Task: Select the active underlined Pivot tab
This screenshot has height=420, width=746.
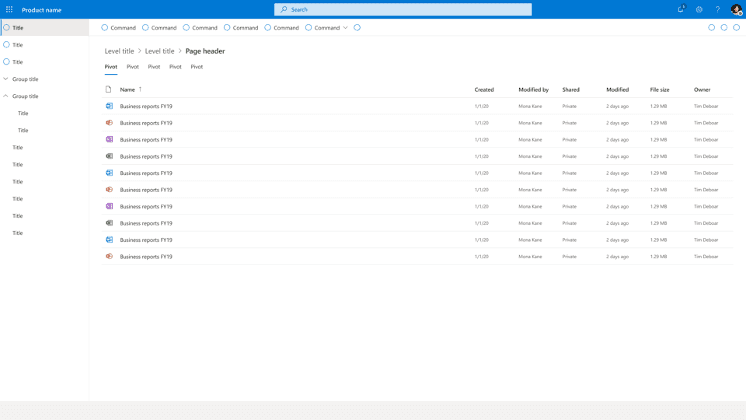Action: 111,67
